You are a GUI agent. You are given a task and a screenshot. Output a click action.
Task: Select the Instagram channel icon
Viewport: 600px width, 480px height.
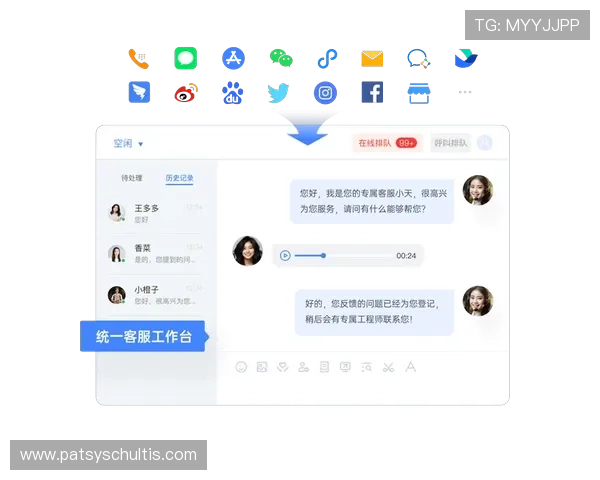click(x=325, y=93)
